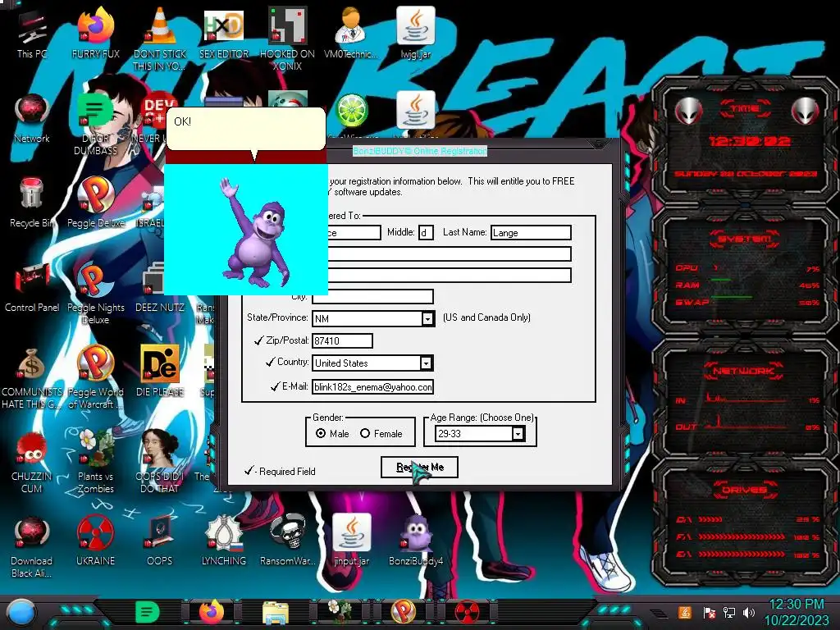Expand the State/Province dropdown showing NM
This screenshot has width=840, height=630.
(x=427, y=319)
